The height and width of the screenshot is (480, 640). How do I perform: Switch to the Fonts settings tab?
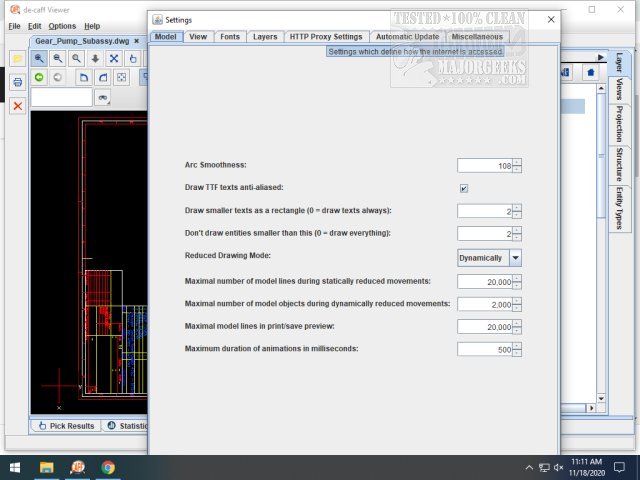tap(230, 37)
